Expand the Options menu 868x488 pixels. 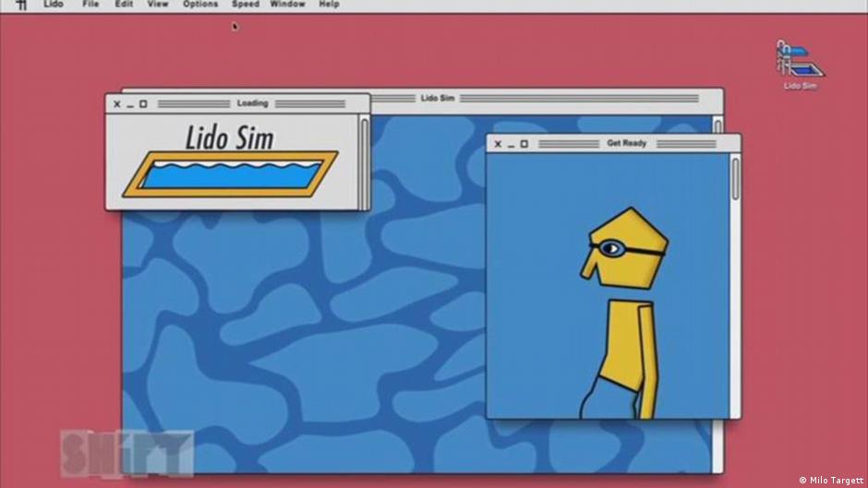click(x=200, y=5)
